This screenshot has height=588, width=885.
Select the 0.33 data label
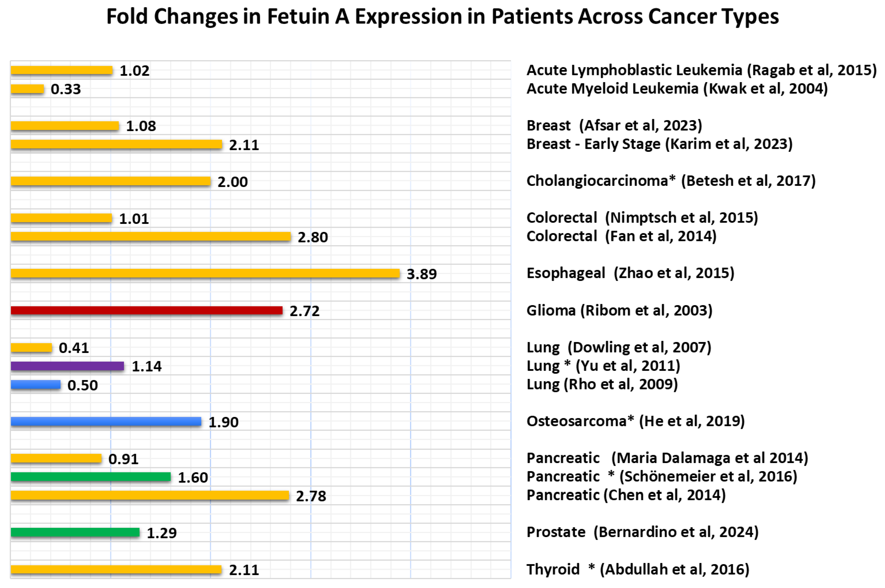tap(66, 89)
